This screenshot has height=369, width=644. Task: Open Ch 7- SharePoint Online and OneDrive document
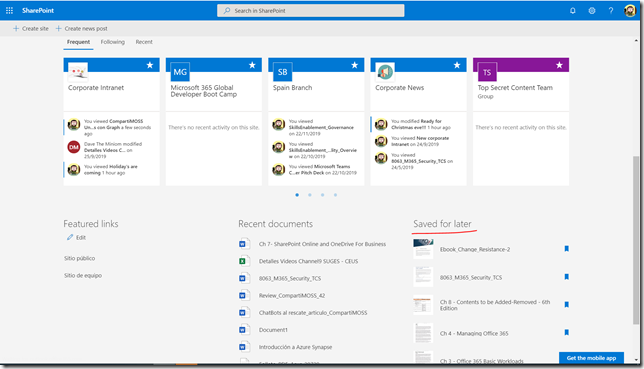pyautogui.click(x=322, y=244)
